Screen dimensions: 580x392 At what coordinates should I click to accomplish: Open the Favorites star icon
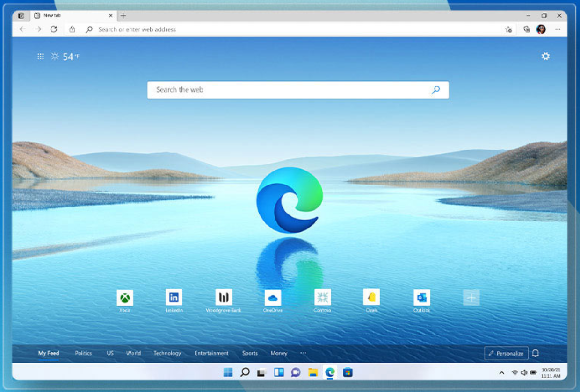508,29
